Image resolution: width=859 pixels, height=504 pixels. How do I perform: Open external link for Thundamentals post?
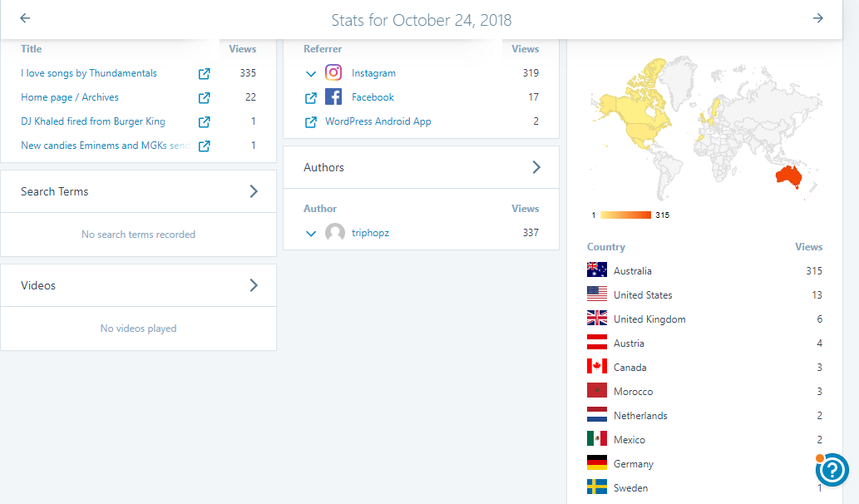[x=205, y=74]
